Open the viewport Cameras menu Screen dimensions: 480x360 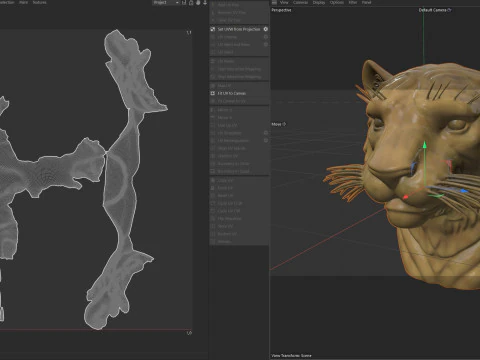tap(300, 3)
